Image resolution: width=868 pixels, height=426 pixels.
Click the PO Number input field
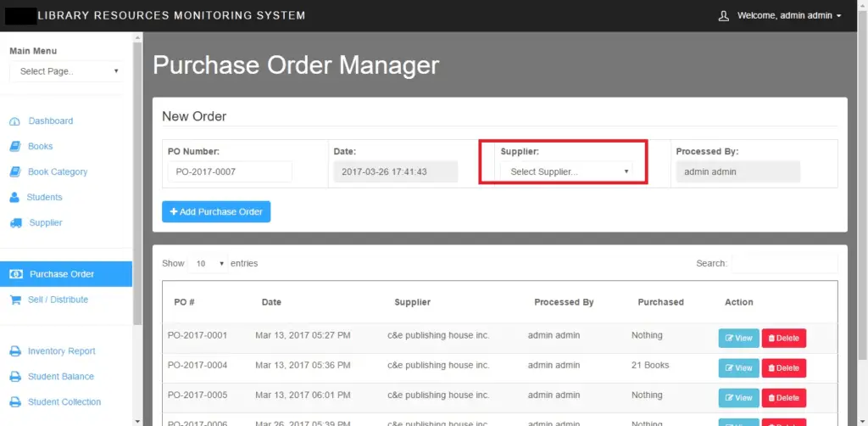click(230, 171)
